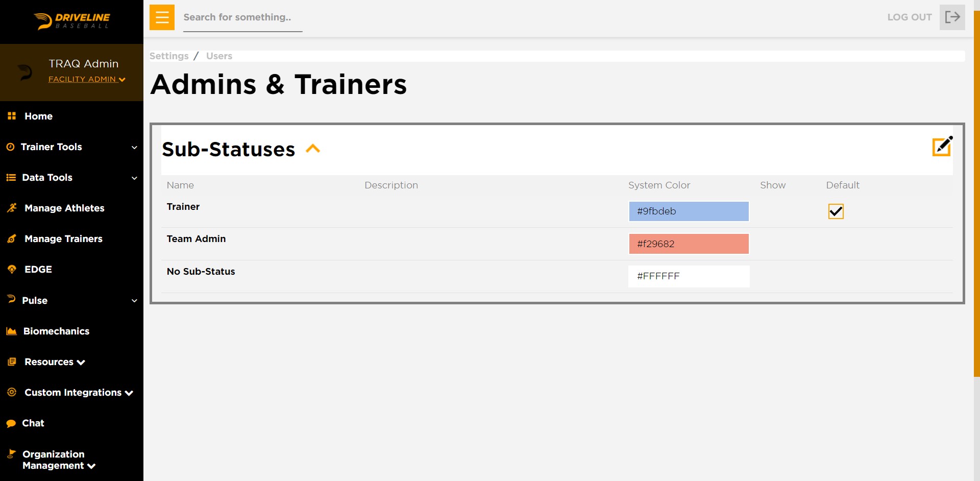Viewport: 980px width, 481px height.
Task: Open Manage Trainers in sidebar
Action: click(x=63, y=238)
